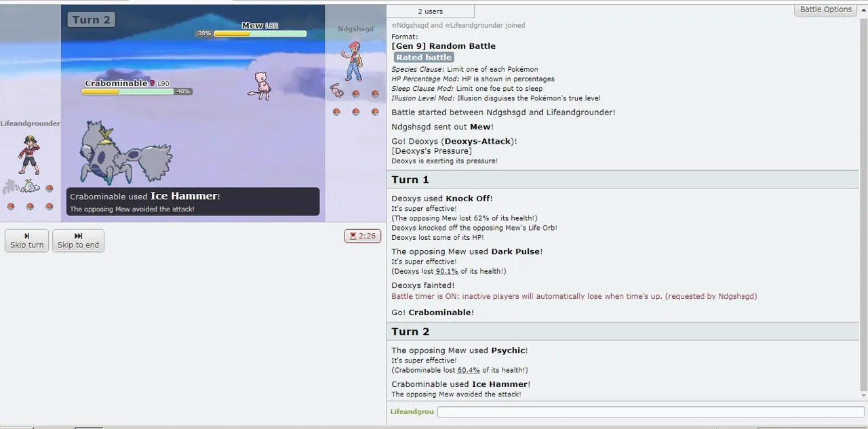Image resolution: width=868 pixels, height=429 pixels.
Task: Click the [Gen 9] Random Battle format text
Action: click(443, 46)
